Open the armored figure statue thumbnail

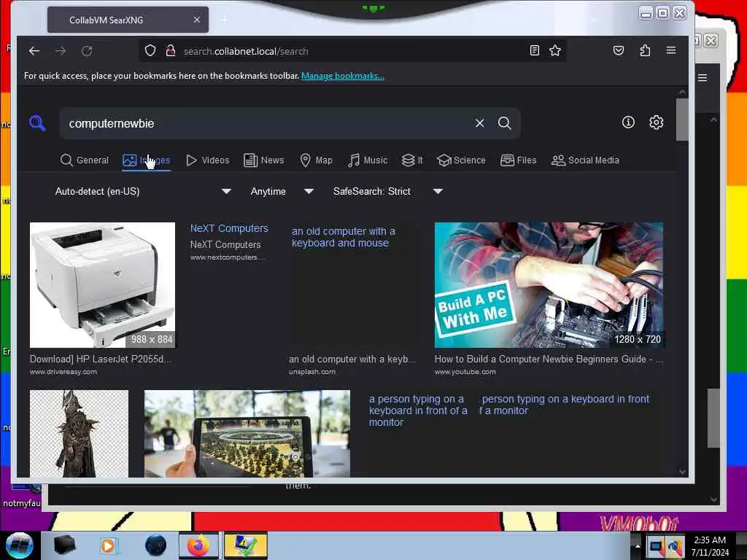tap(79, 433)
